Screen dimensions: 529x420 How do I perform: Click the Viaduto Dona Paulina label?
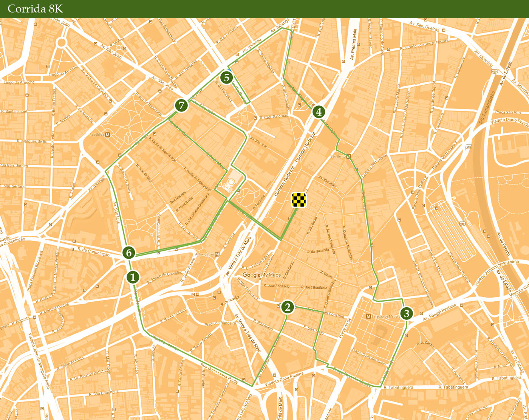(x=284, y=379)
